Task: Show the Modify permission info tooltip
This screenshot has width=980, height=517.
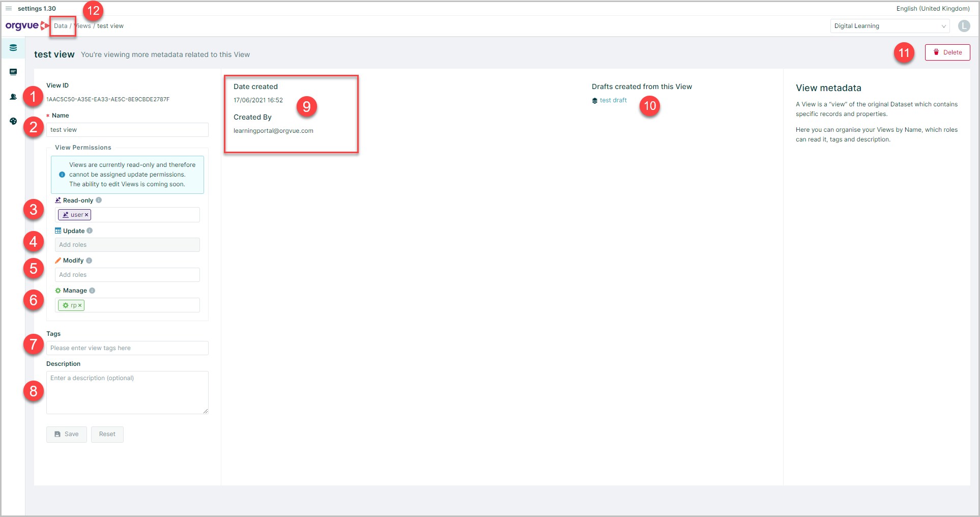Action: point(90,260)
